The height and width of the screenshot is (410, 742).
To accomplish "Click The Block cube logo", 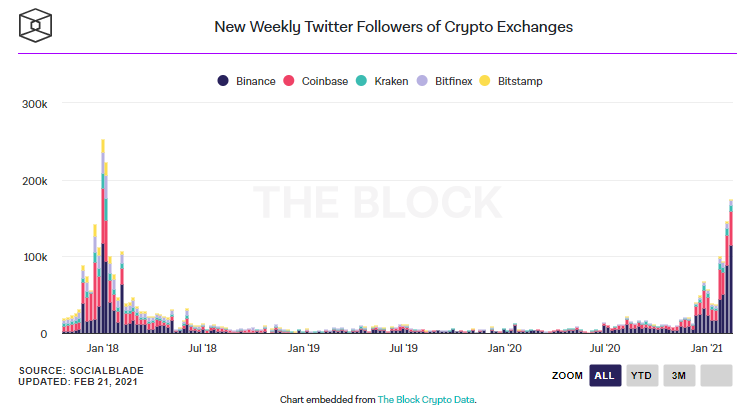I will [39, 23].
